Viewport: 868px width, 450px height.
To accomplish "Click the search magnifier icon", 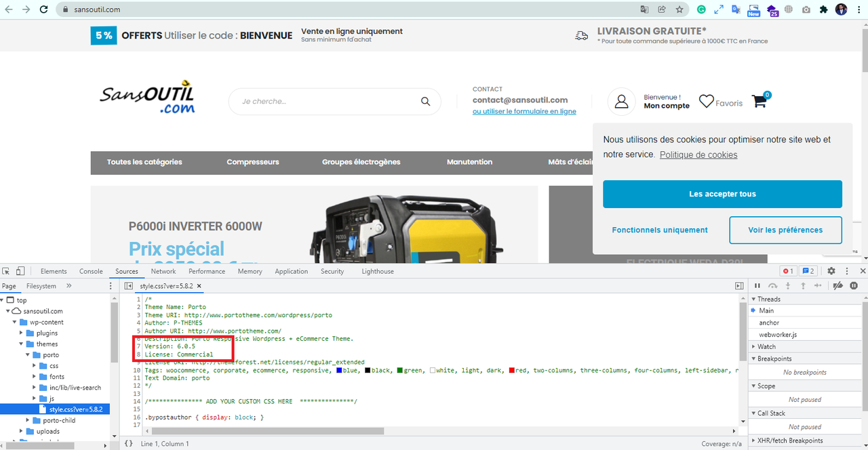I will tap(425, 102).
